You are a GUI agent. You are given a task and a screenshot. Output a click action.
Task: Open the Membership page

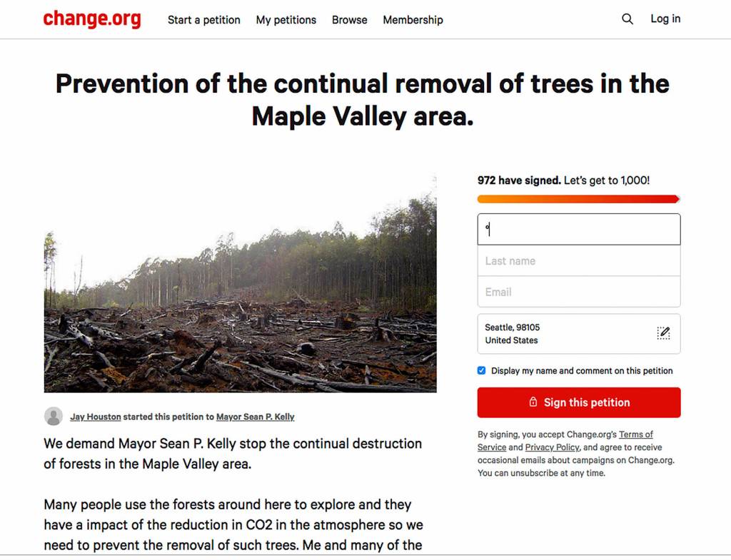(413, 20)
